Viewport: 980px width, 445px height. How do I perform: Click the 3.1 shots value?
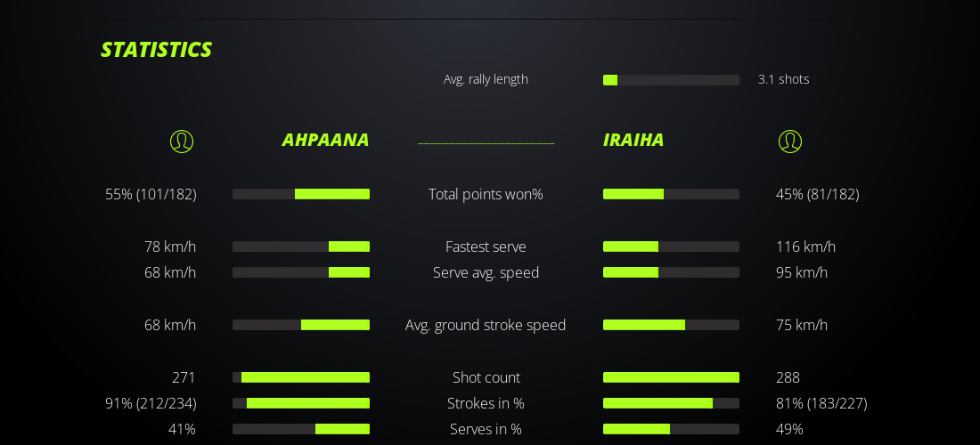point(783,79)
